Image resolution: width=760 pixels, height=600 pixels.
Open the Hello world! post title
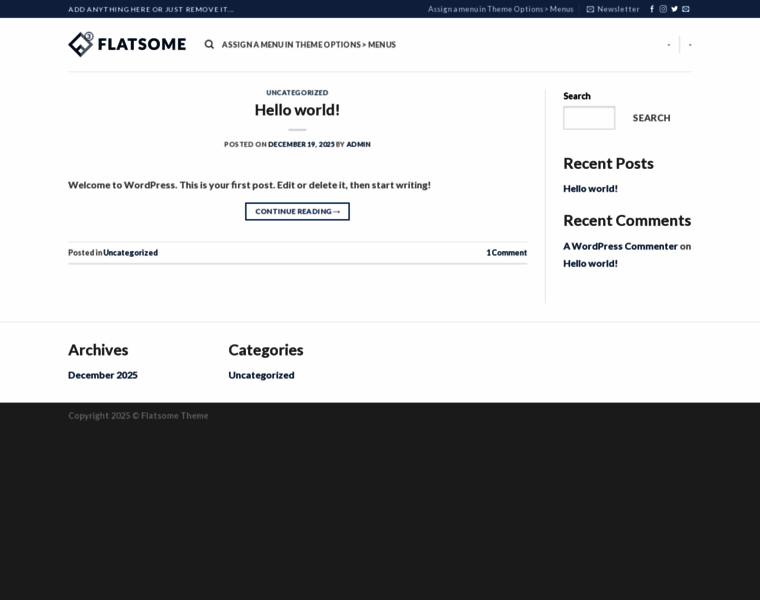(297, 110)
